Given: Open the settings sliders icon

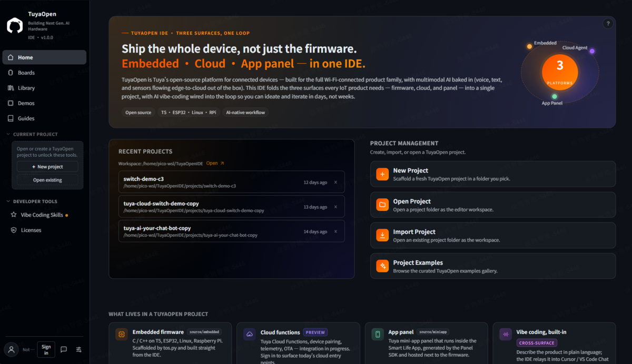Looking at the screenshot, I should [x=78, y=349].
